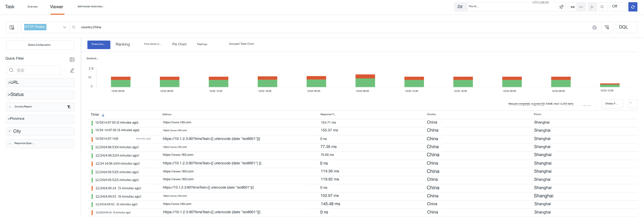Switch to the Pie Chart view
Viewport: 644px width, 217px height.
tap(179, 44)
